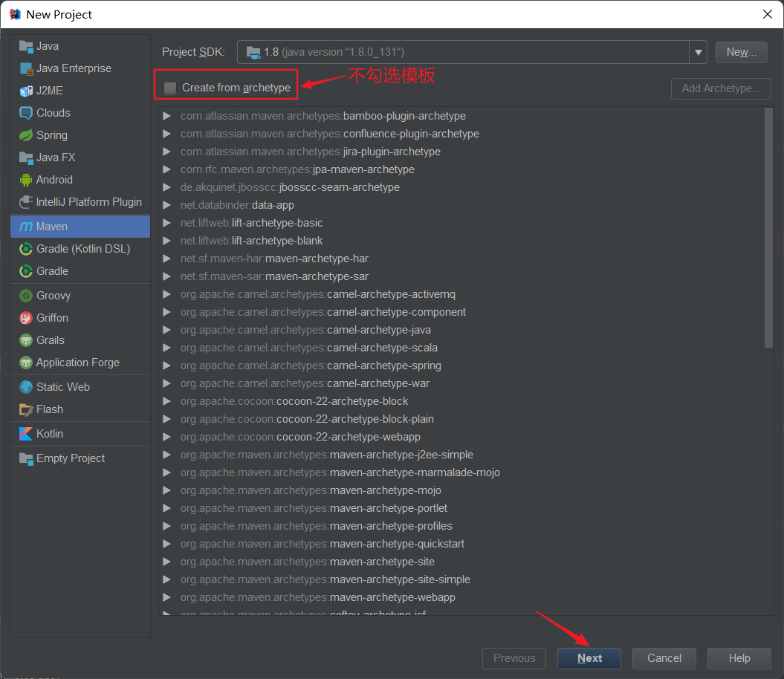Click the Gradle icon
The width and height of the screenshot is (784, 679).
pos(26,271)
